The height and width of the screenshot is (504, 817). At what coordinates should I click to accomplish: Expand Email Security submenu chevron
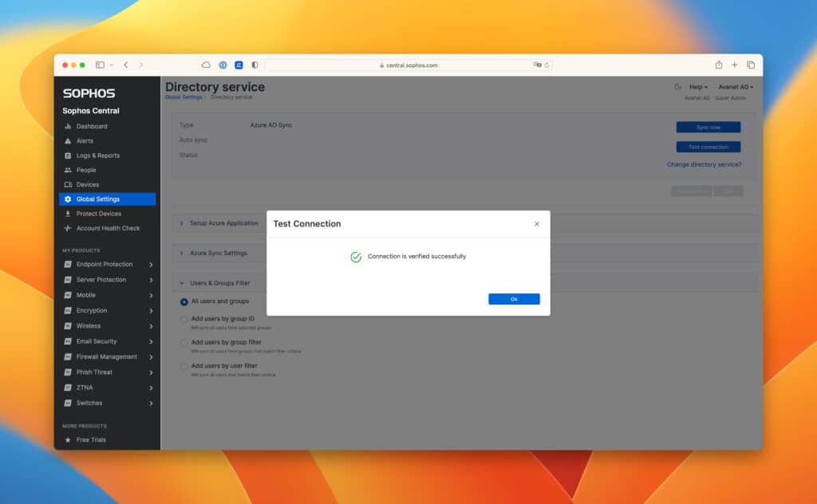click(x=151, y=341)
